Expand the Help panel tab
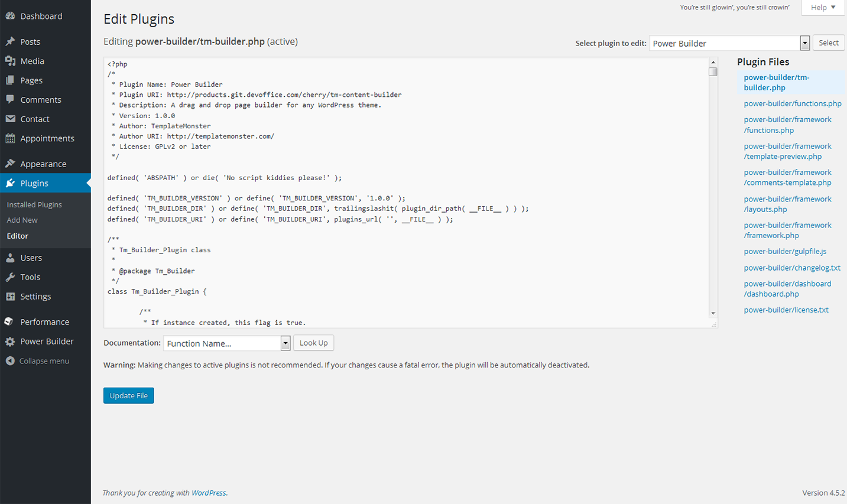 point(823,8)
